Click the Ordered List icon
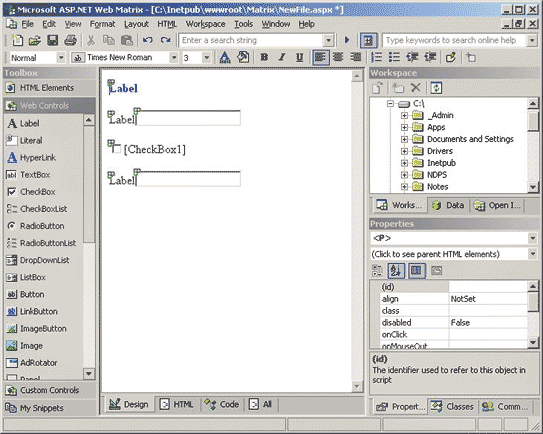 pyautogui.click(x=376, y=57)
